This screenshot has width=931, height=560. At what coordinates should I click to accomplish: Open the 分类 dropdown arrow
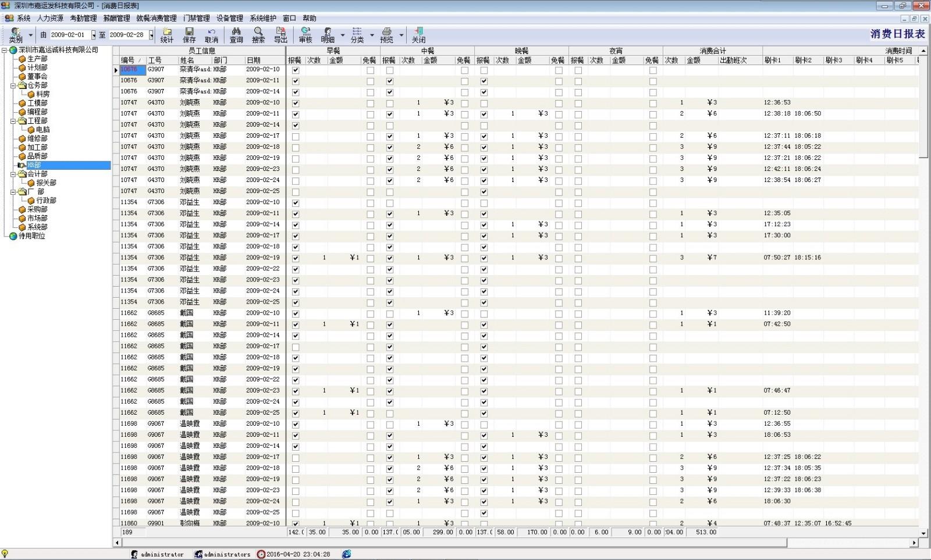tap(372, 35)
